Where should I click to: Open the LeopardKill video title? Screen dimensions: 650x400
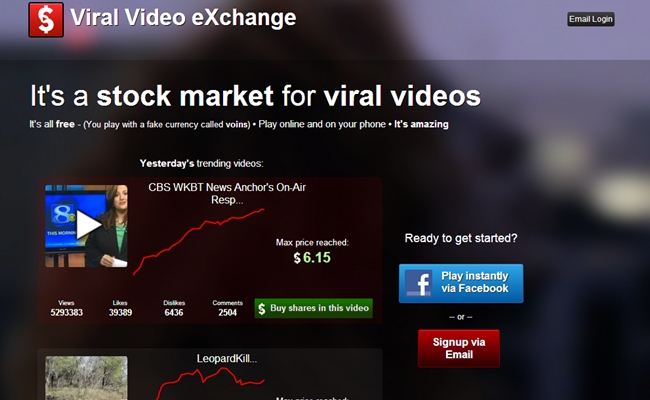(x=227, y=359)
